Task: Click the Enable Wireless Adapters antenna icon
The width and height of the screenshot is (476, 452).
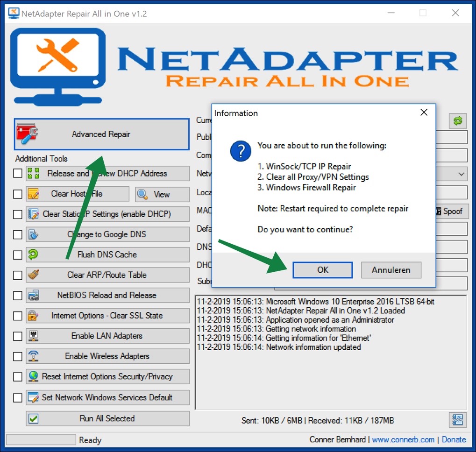Action: [33, 356]
